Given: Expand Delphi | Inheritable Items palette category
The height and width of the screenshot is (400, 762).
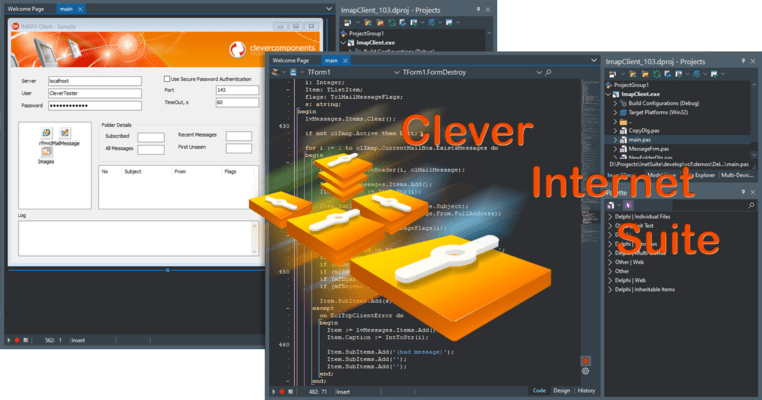Looking at the screenshot, I should click(x=611, y=288).
